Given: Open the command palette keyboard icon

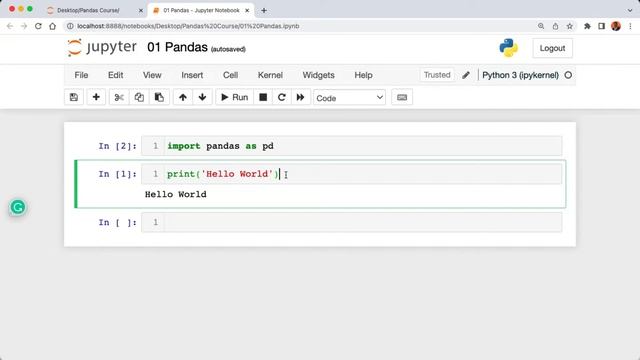Looking at the screenshot, I should coord(402,97).
